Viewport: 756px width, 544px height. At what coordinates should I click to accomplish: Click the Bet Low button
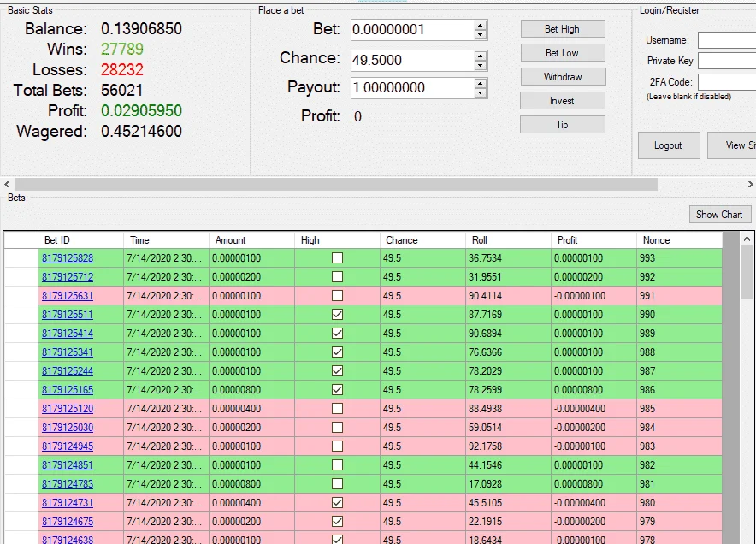563,53
